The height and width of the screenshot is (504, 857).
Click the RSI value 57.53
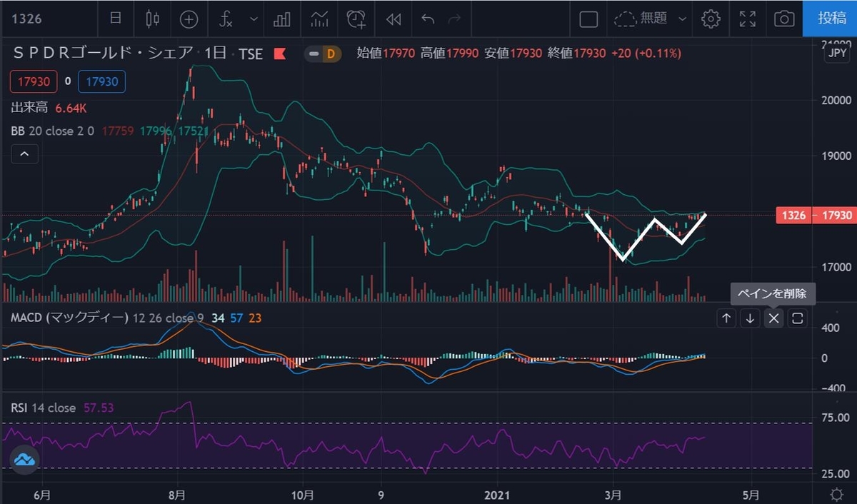[x=99, y=408]
